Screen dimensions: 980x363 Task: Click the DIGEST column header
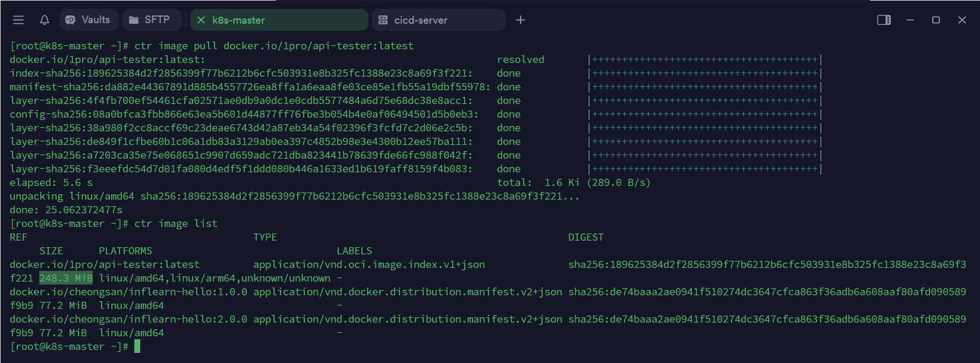585,237
